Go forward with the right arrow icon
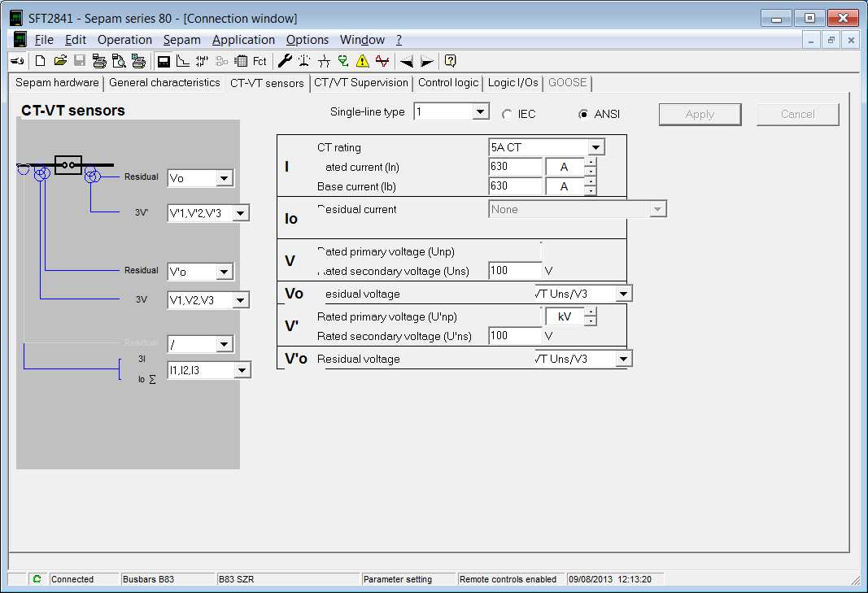Viewport: 868px width, 593px height. [427, 62]
